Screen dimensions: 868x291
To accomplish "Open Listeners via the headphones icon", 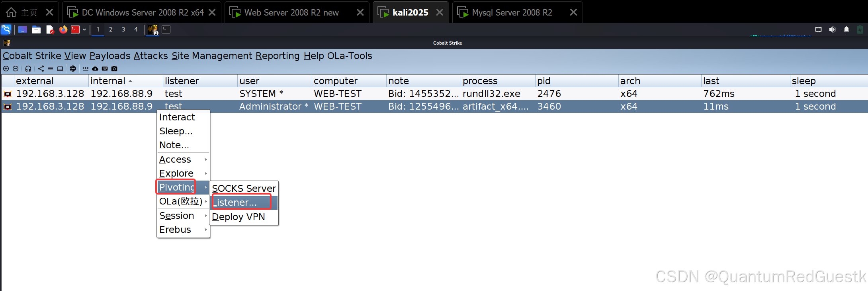I will tap(28, 69).
